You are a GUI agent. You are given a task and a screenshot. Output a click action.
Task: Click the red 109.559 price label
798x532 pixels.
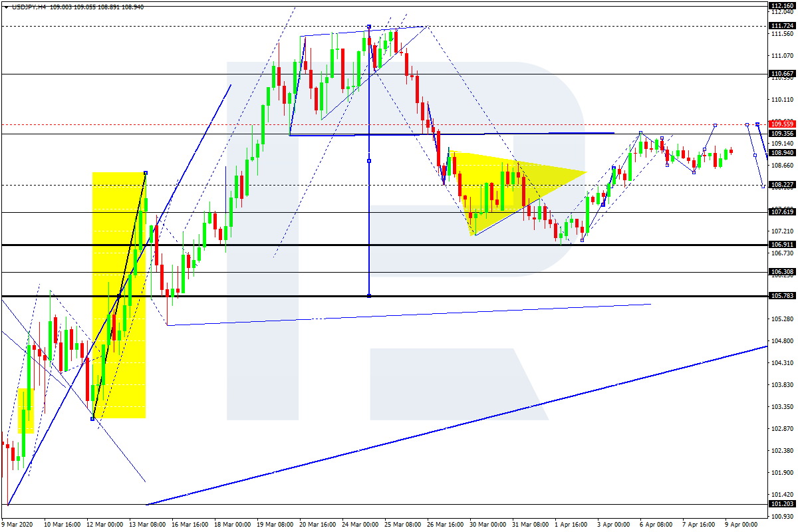(x=781, y=124)
